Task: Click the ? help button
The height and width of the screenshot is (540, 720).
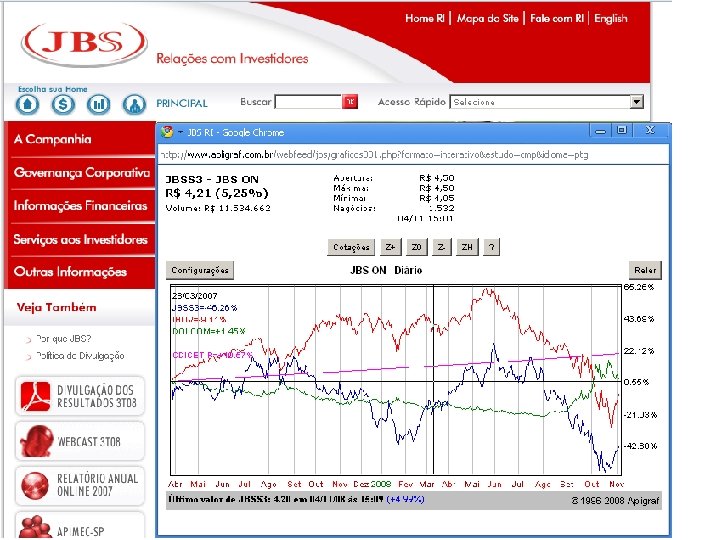Action: point(491,247)
